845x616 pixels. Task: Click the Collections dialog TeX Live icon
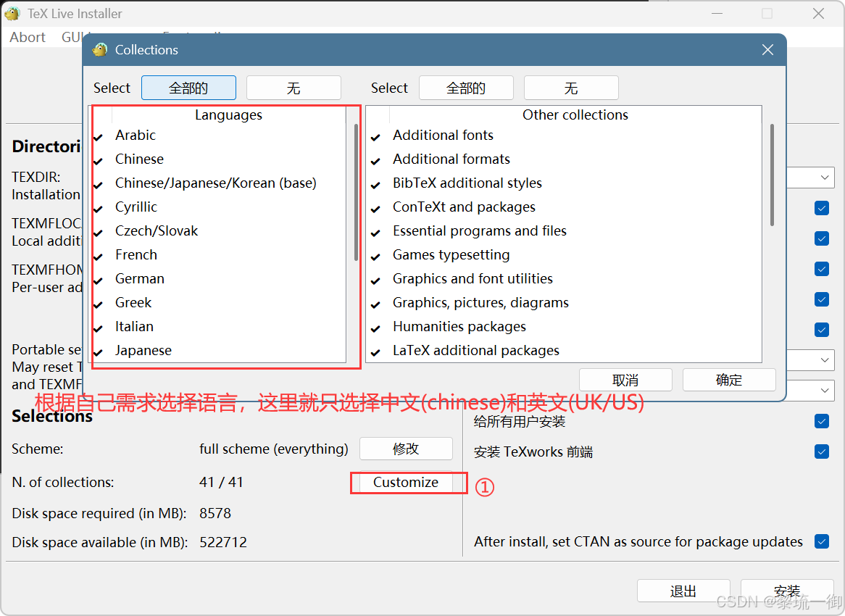[x=100, y=50]
